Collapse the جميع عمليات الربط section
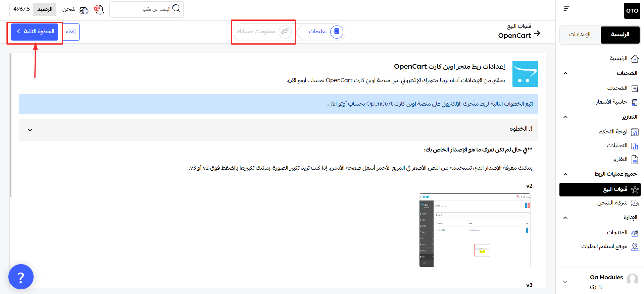This screenshot has height=294, width=644. tap(565, 174)
